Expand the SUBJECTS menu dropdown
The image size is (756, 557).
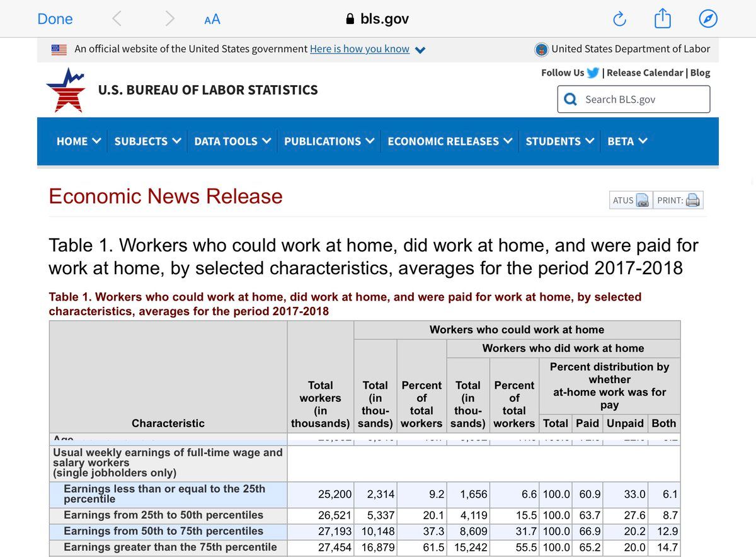147,141
